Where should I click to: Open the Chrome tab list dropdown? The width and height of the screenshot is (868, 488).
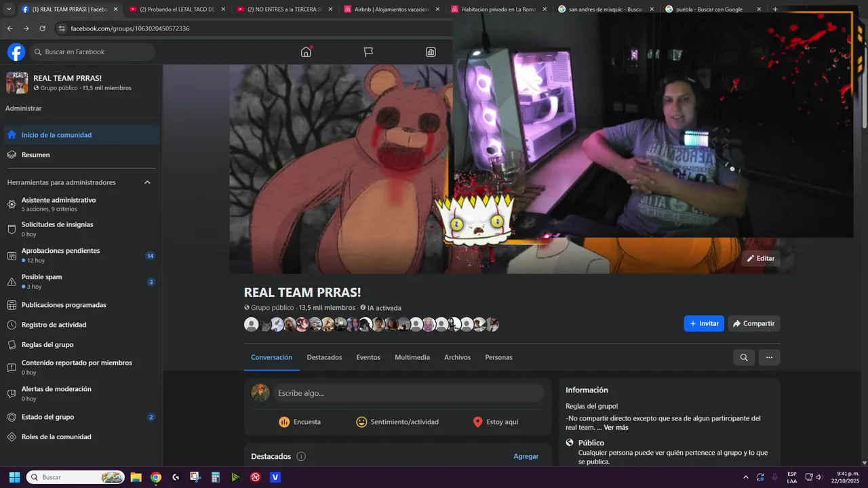(x=9, y=9)
